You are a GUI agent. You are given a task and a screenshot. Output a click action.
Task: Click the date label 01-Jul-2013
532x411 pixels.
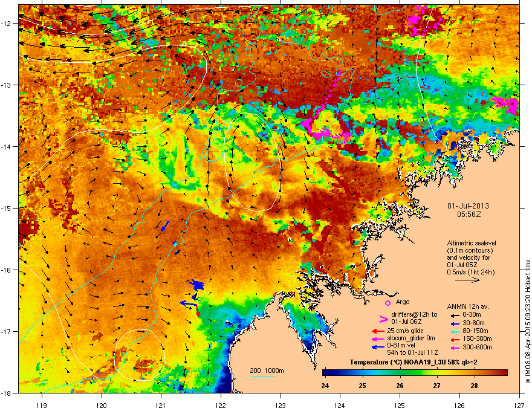pos(468,206)
